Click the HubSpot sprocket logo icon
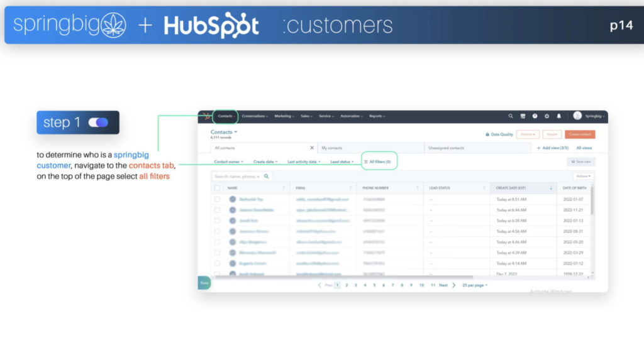This screenshot has height=360, width=644. 206,117
